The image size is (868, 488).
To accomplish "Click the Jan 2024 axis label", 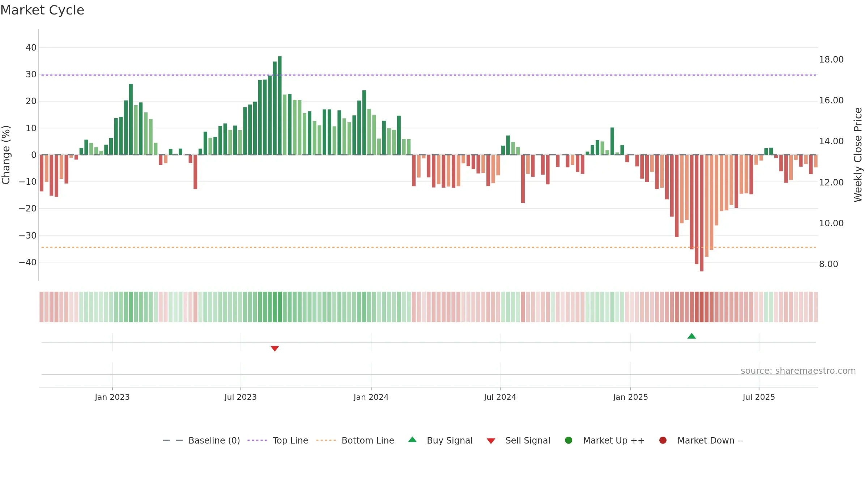I will tap(371, 397).
